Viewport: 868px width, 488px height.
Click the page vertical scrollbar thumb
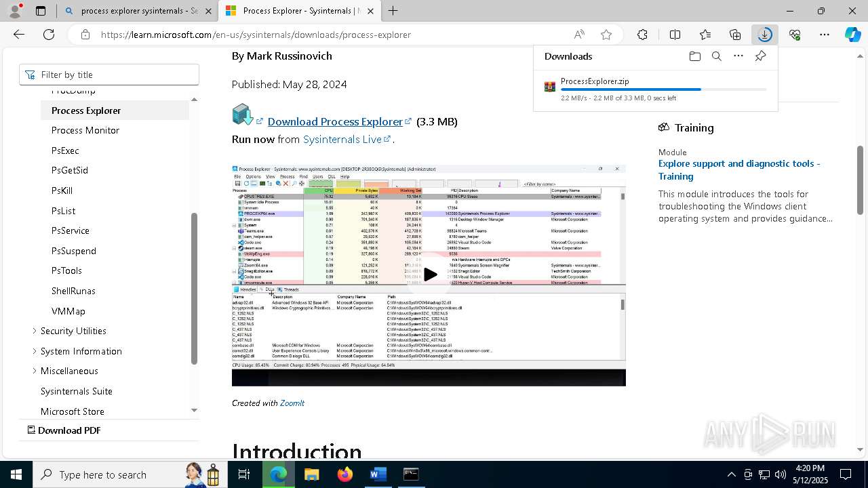(861, 180)
